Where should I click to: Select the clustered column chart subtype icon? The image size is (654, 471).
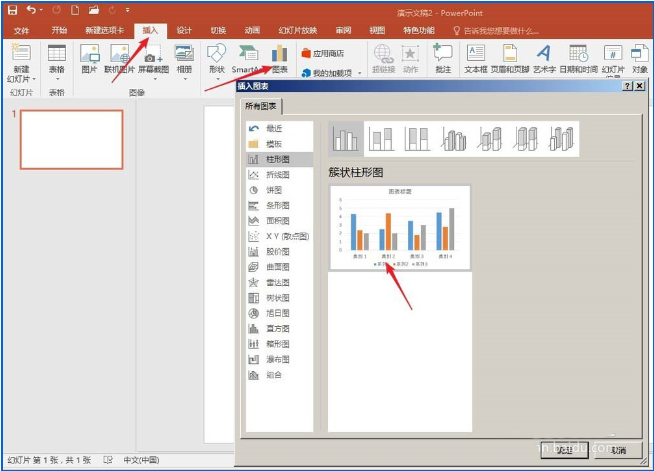[x=346, y=139]
